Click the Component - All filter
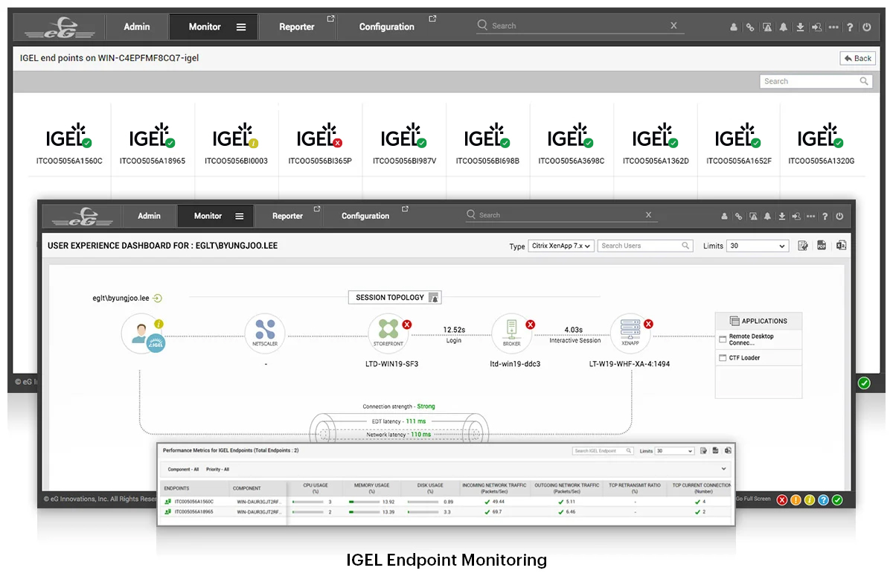The height and width of the screenshot is (588, 893). click(183, 470)
